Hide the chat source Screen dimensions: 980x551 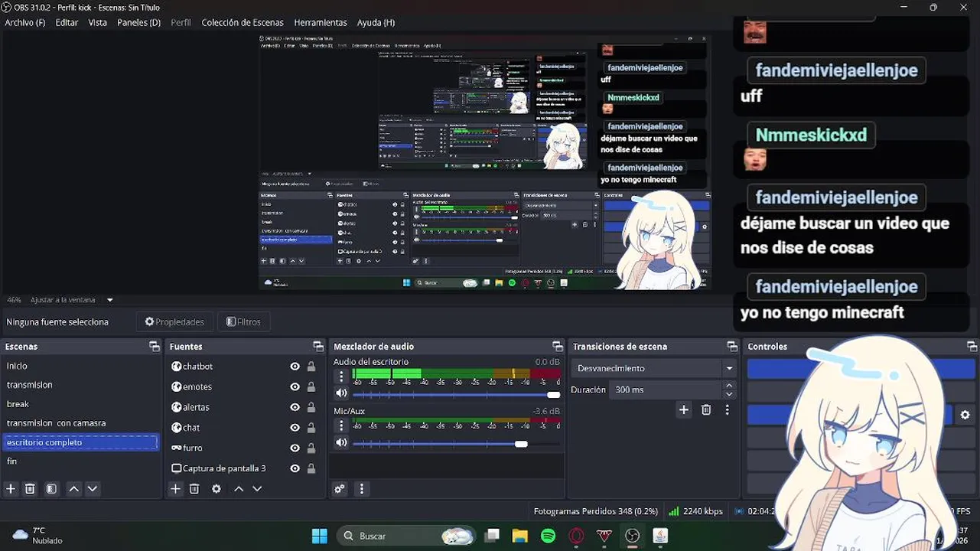point(295,428)
